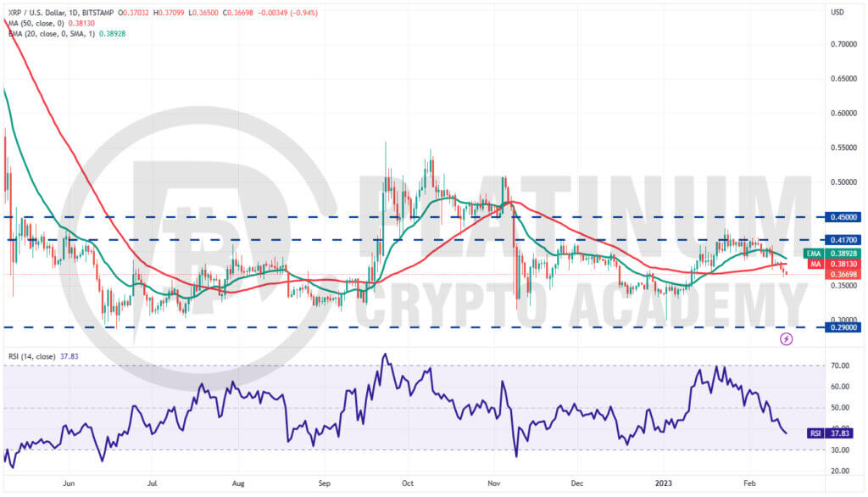Open the EMA (20, close, 0, SMA, 1) legend

52,34
